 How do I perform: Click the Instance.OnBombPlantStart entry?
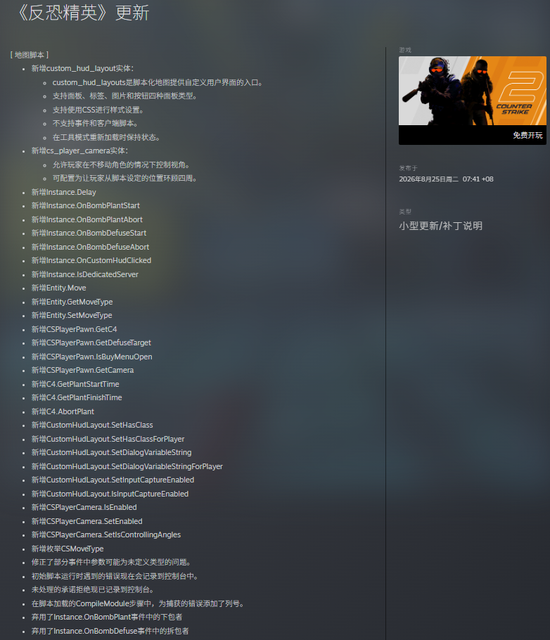(86, 206)
